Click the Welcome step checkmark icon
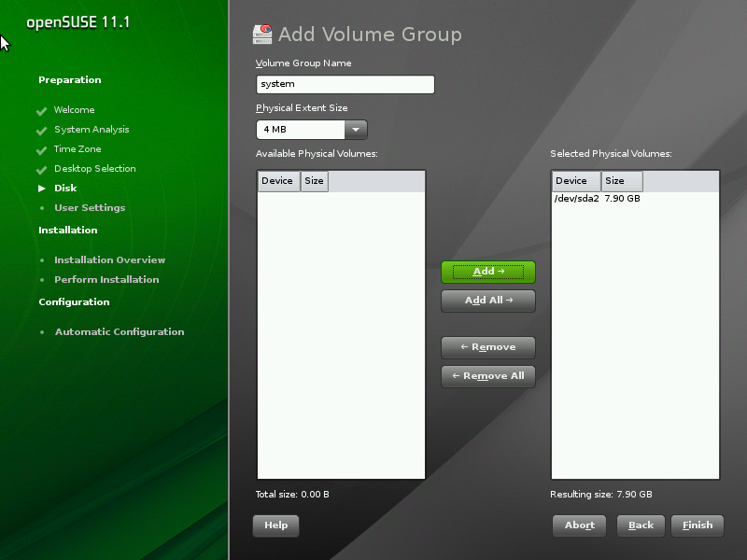747x560 pixels. coord(41,111)
